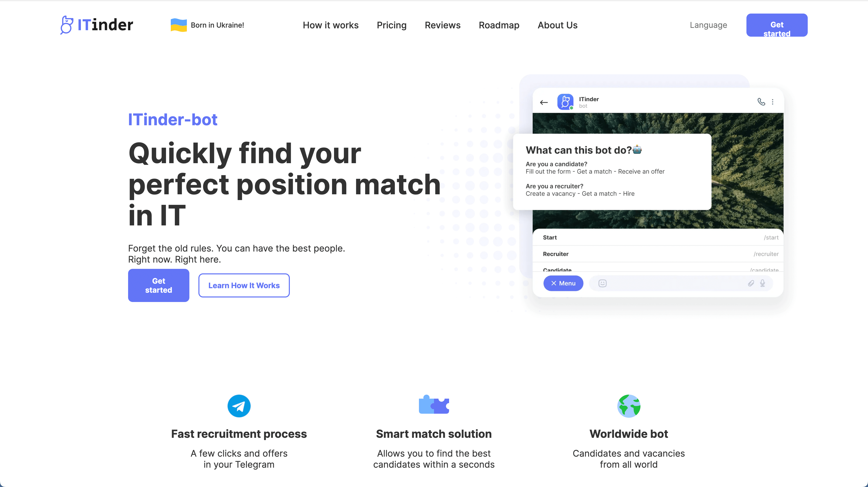The width and height of the screenshot is (868, 487).
Task: Click the Get Started button in hero section
Action: pyautogui.click(x=158, y=285)
